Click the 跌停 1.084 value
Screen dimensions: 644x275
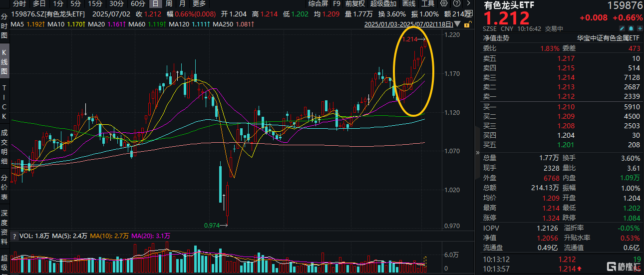(631, 218)
